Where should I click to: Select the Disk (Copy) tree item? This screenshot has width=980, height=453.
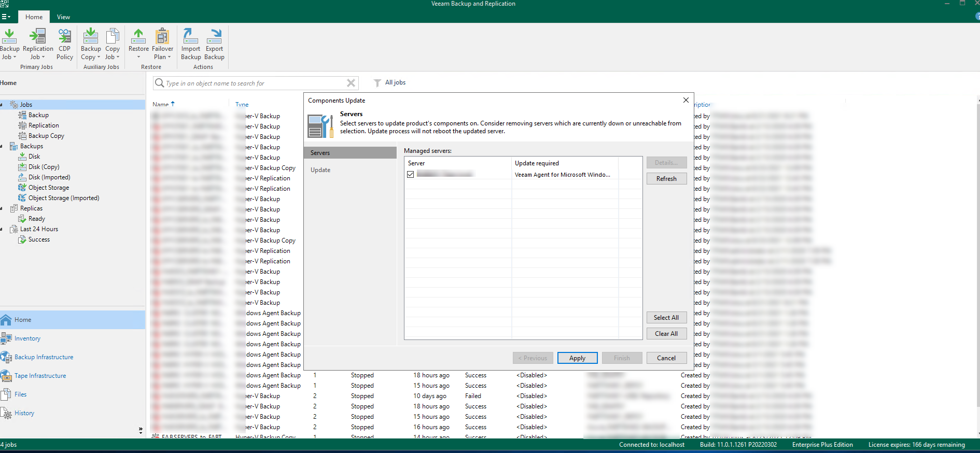click(44, 167)
